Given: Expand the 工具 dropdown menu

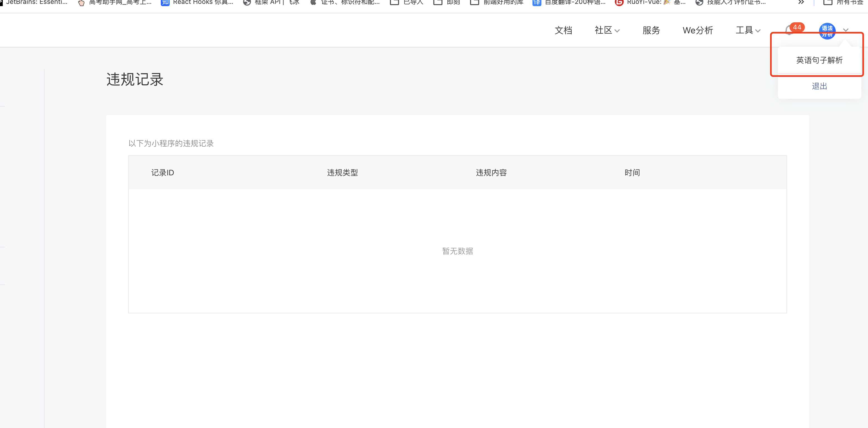Looking at the screenshot, I should (x=748, y=30).
